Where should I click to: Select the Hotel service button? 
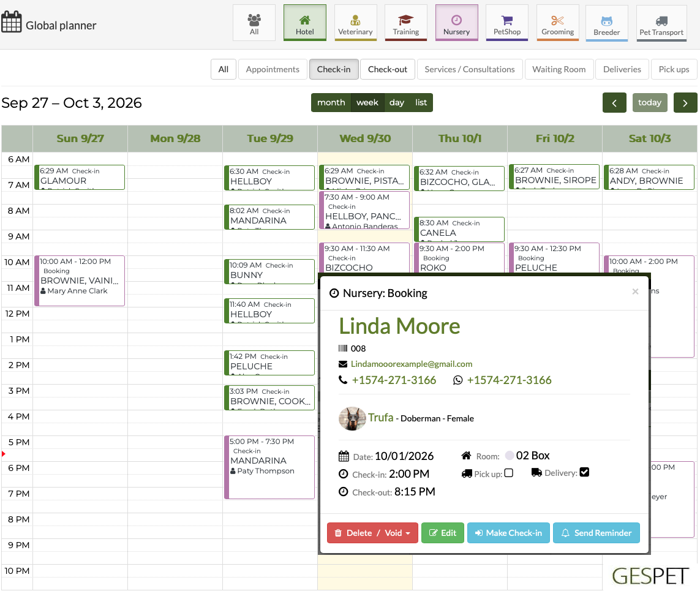coord(304,23)
